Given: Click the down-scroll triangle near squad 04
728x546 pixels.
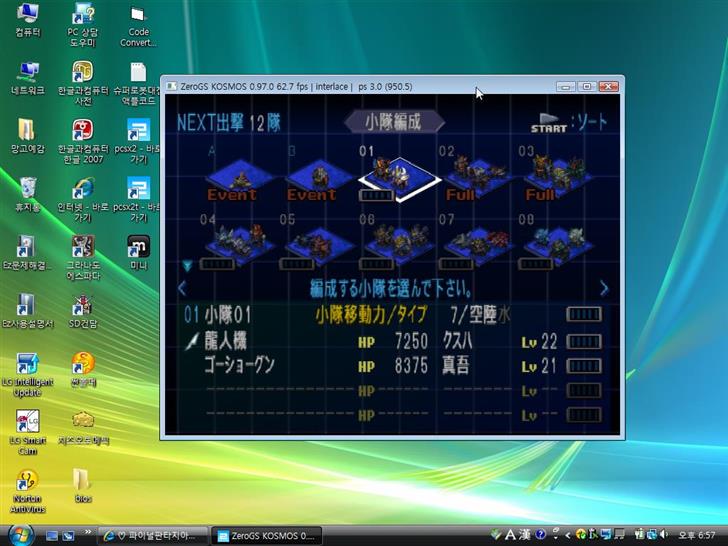Looking at the screenshot, I should pos(187,266).
